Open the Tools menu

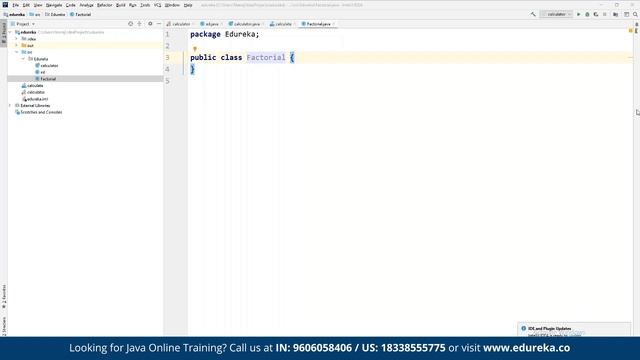click(x=145, y=5)
